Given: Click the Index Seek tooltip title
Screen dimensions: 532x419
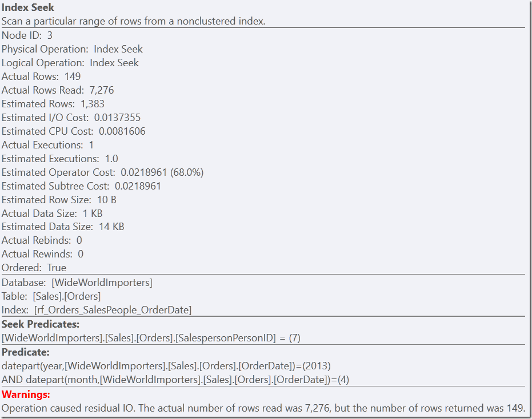Looking at the screenshot, I should tap(28, 7).
